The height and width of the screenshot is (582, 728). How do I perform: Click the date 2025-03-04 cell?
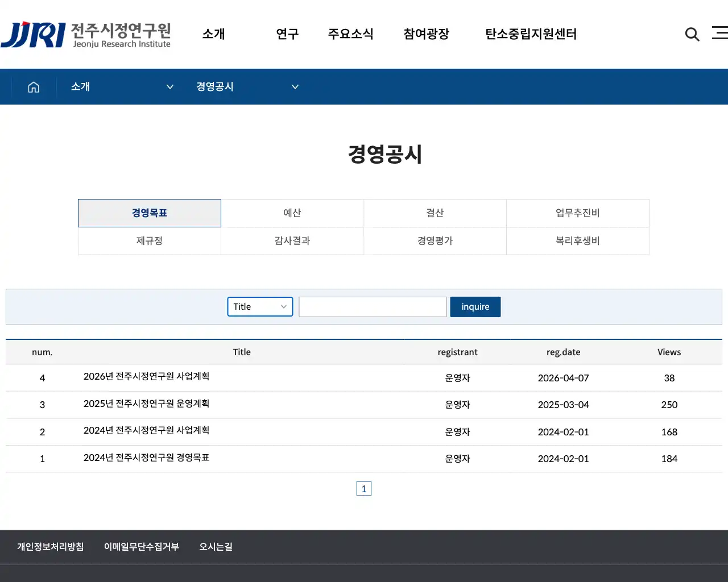pos(564,405)
